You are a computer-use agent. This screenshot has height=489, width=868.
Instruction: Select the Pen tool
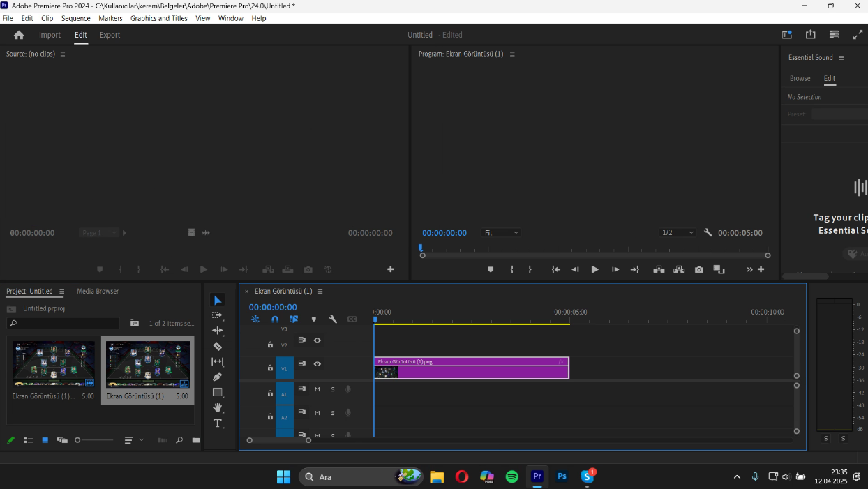pos(218,377)
